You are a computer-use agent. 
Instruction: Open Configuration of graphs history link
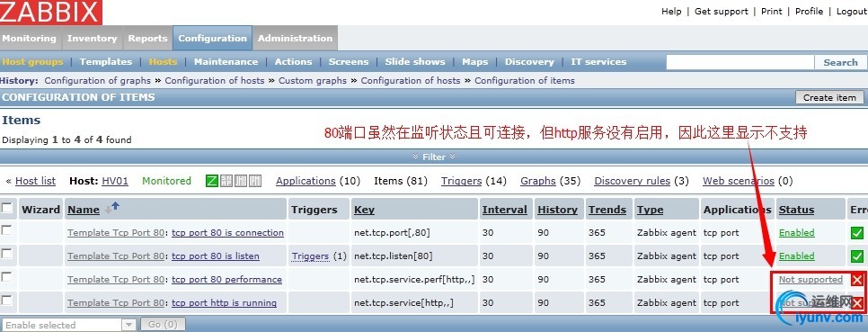tap(97, 80)
